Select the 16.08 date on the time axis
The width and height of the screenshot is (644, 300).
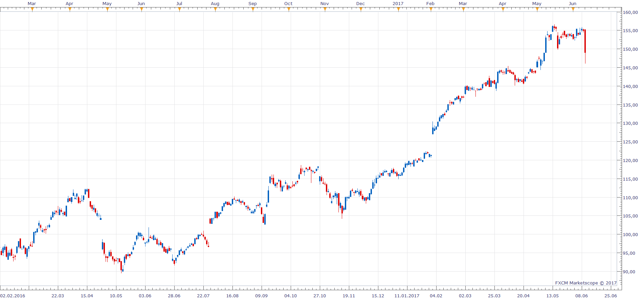tap(232, 296)
